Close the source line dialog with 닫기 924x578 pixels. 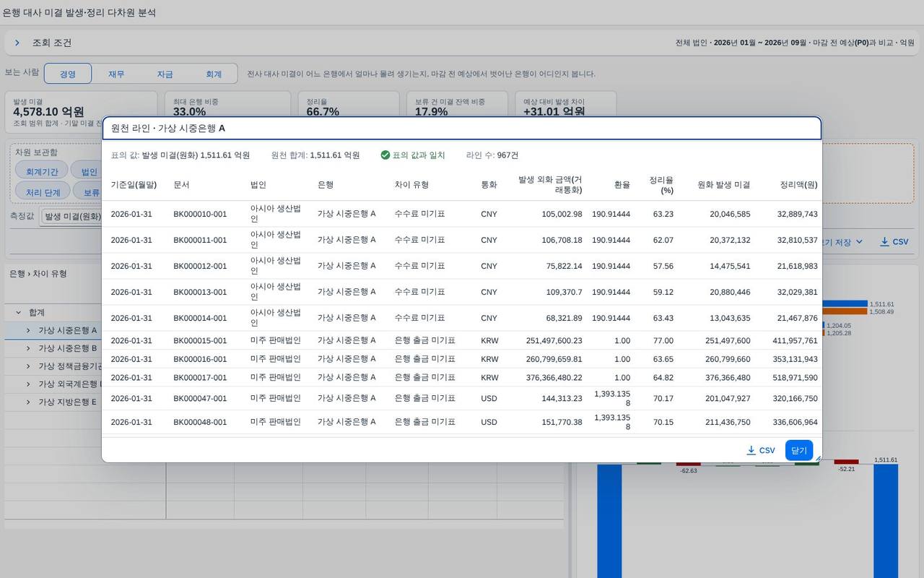tap(799, 450)
